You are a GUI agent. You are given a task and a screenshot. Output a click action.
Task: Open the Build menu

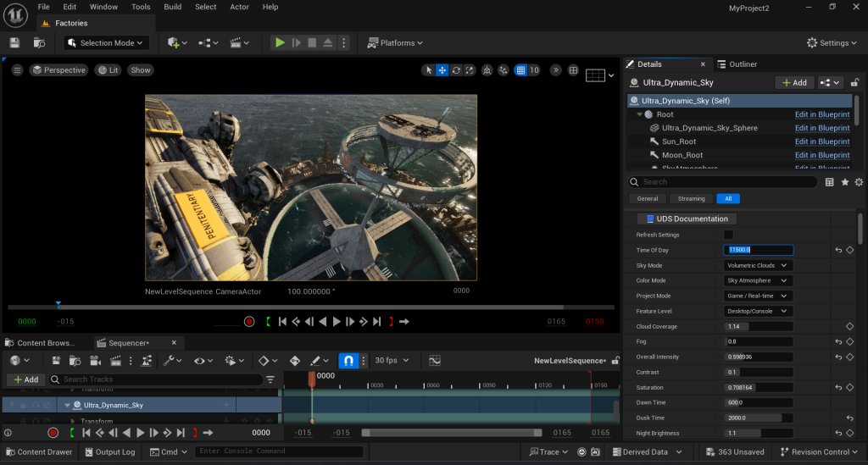coord(172,7)
